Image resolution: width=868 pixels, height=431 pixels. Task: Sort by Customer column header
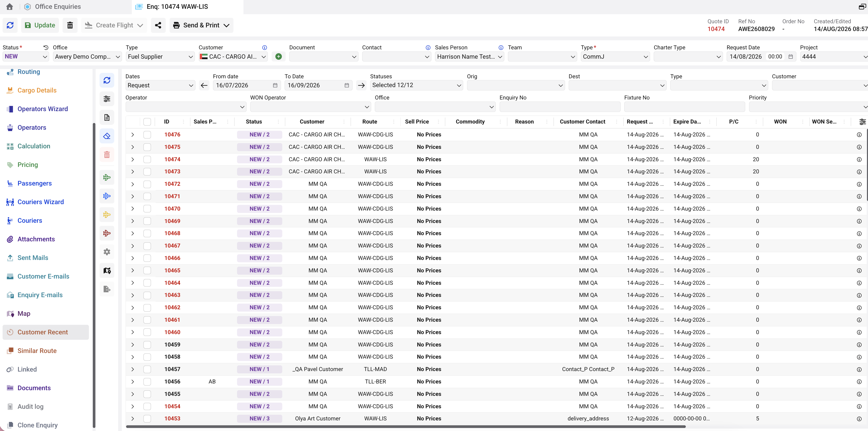[x=312, y=121]
